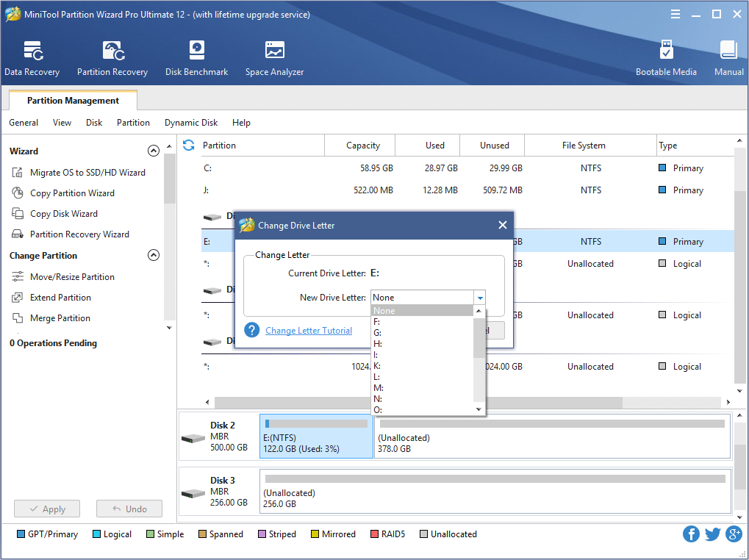Launch Partition Recovery tool
Image resolution: width=749 pixels, height=560 pixels.
[x=112, y=58]
